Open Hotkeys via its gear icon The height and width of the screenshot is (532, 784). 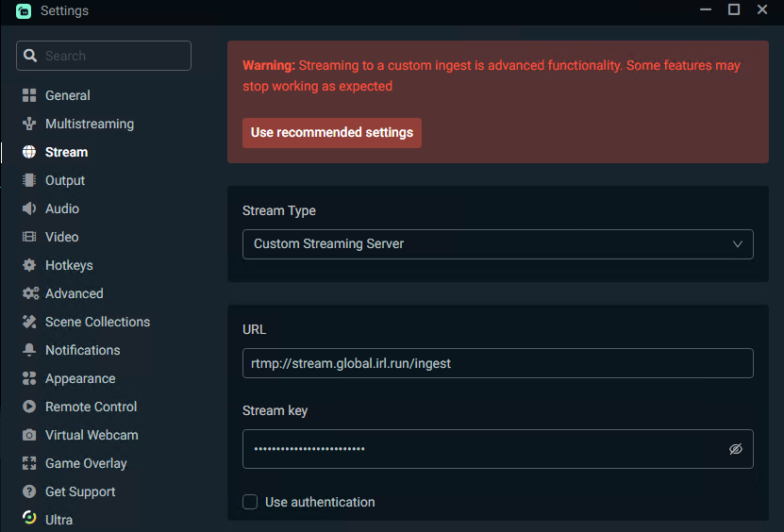29,265
